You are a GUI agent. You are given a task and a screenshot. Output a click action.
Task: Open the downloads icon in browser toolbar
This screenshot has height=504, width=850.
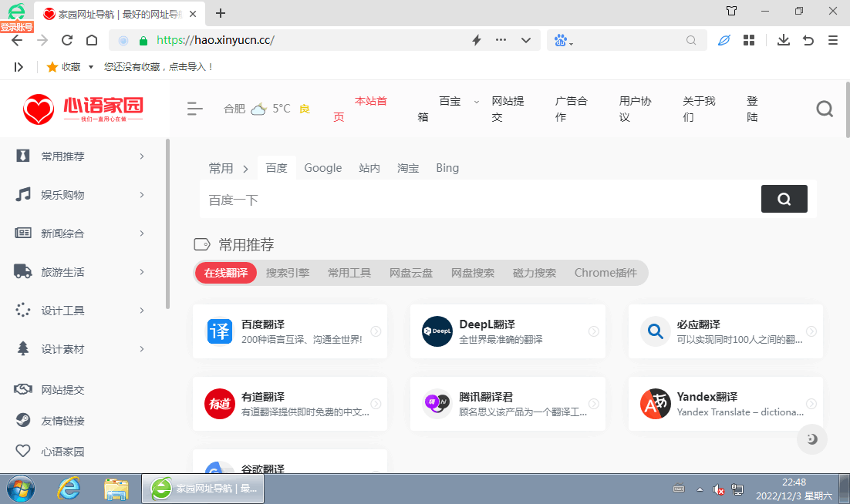pos(784,40)
